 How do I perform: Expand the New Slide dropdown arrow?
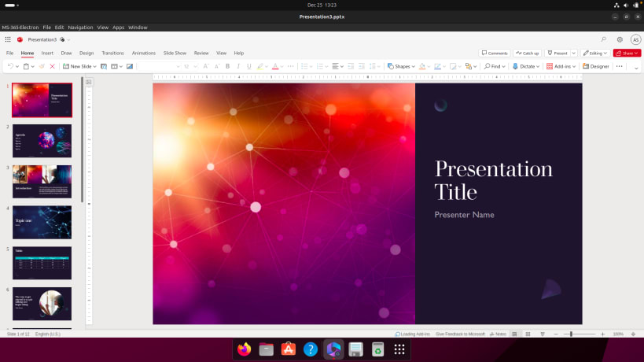click(x=95, y=67)
